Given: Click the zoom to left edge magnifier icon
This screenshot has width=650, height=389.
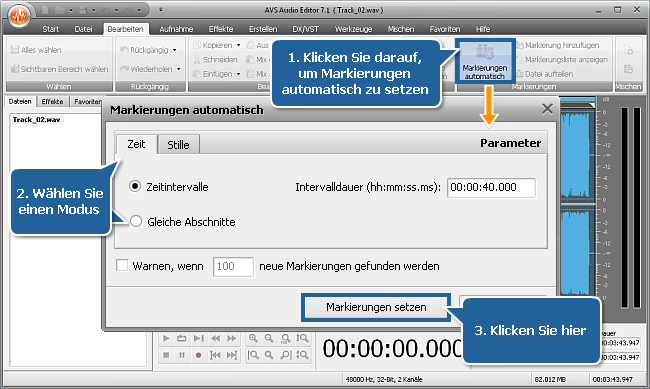Looking at the screenshot, I should (253, 355).
